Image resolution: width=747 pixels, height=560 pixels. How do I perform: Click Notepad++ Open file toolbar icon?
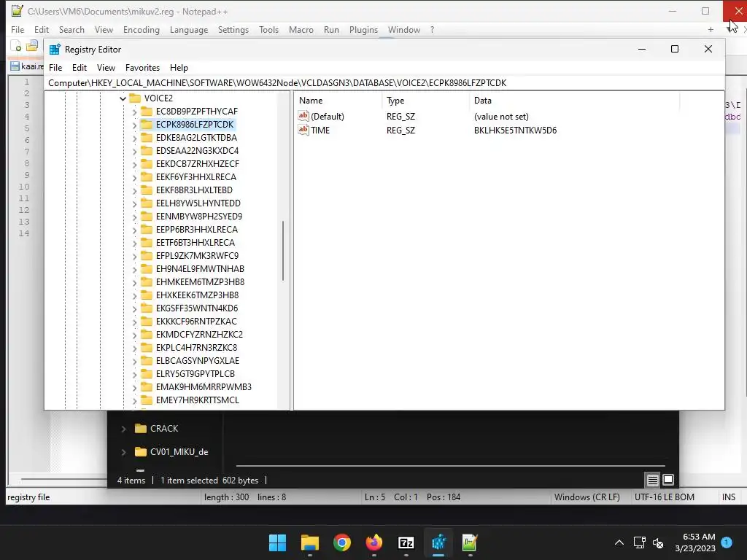click(32, 46)
